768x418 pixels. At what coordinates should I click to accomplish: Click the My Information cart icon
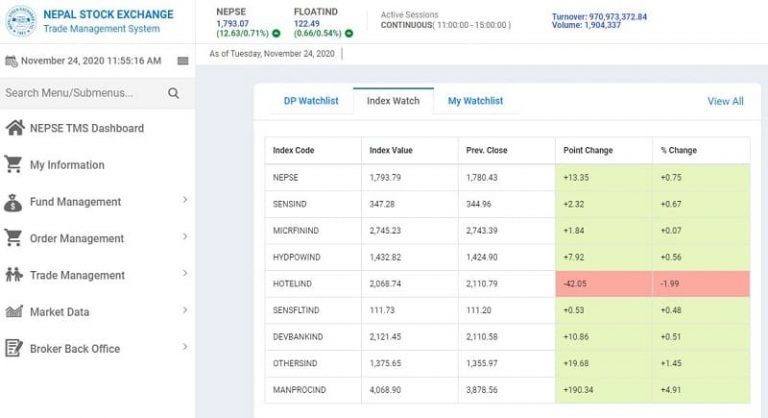[x=14, y=165]
